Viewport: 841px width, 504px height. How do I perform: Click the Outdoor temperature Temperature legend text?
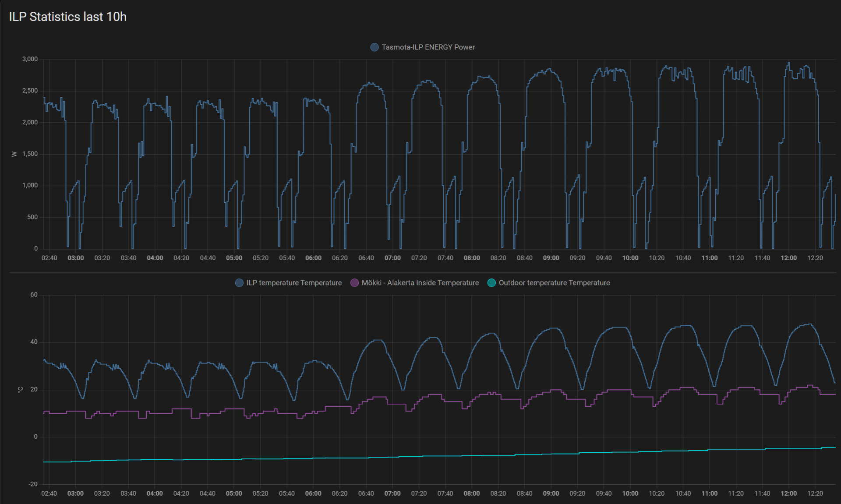click(x=554, y=283)
